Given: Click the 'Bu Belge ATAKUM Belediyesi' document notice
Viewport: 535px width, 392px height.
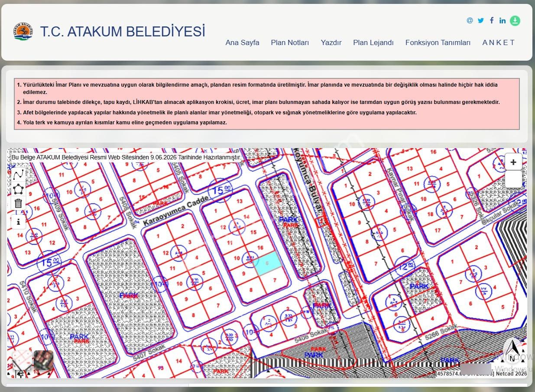Looking at the screenshot, I should click(x=126, y=157).
